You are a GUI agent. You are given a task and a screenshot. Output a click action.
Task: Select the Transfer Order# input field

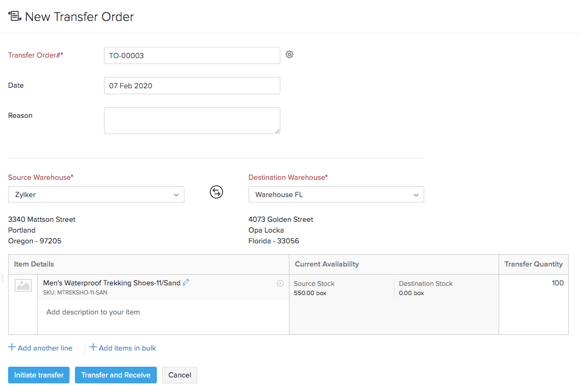[x=192, y=55]
